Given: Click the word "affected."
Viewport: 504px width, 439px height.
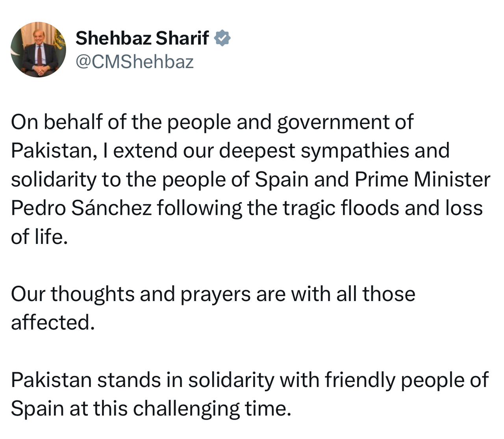Looking at the screenshot, I should click(x=53, y=322).
